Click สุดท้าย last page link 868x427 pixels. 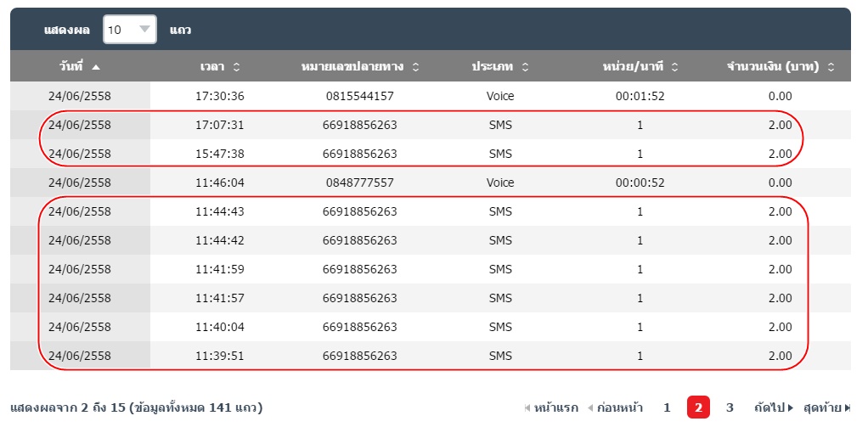(826, 407)
